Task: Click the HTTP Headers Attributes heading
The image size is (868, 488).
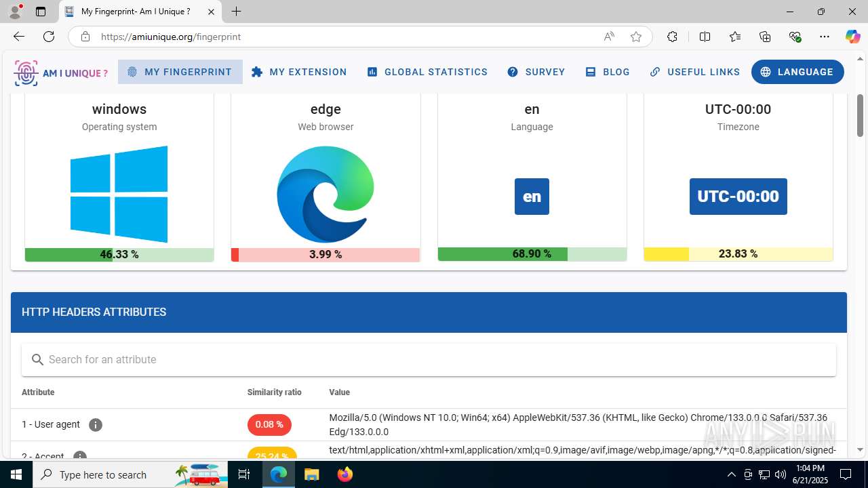Action: (94, 312)
